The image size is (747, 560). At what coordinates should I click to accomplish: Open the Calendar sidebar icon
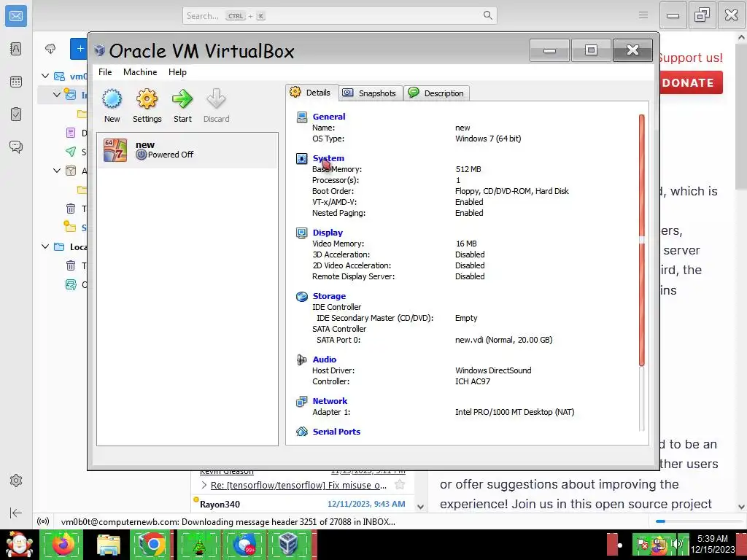pos(16,82)
